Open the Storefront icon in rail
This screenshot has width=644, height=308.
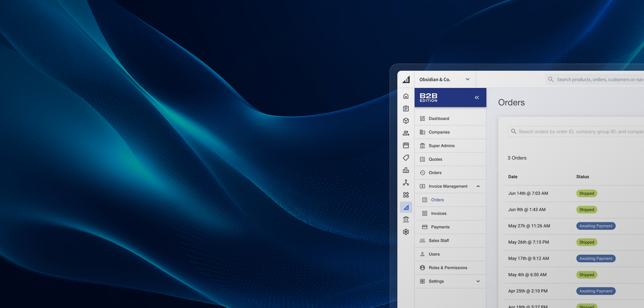pos(406,145)
